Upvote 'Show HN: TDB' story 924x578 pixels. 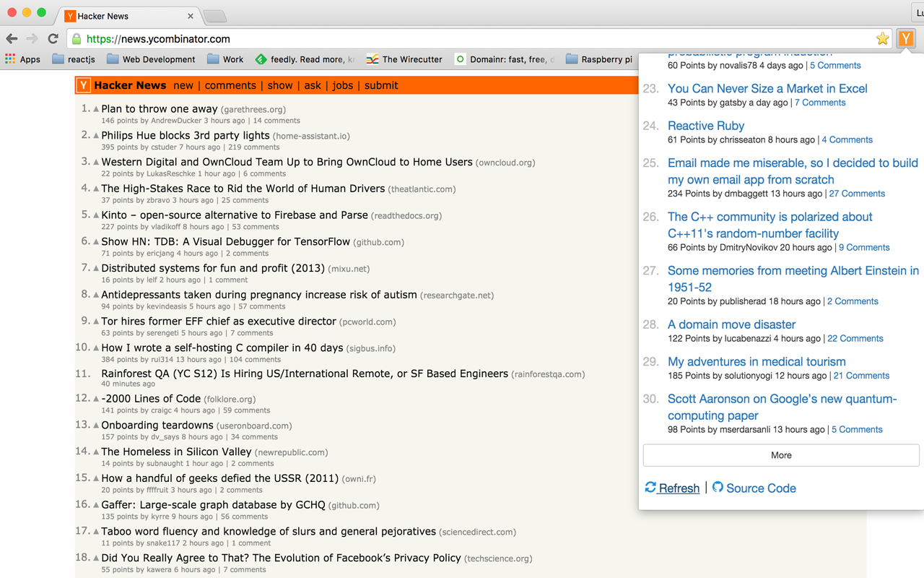96,242
